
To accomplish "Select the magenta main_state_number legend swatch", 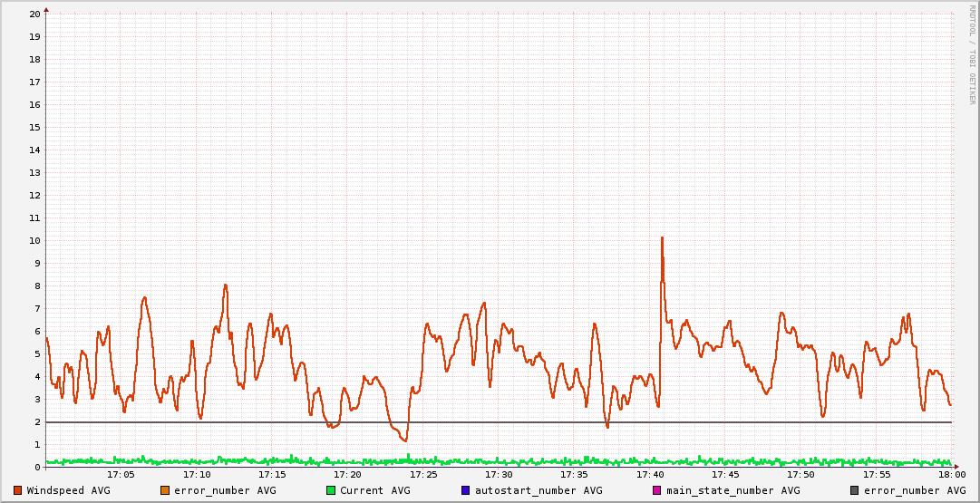I will pos(657,490).
